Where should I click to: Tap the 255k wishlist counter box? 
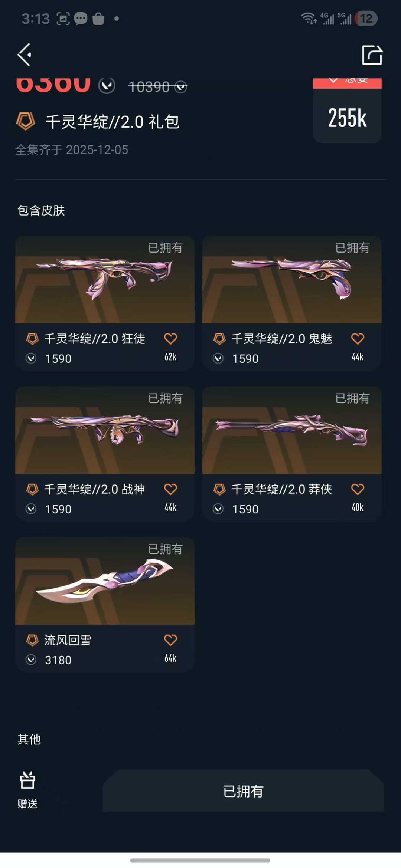point(347,111)
